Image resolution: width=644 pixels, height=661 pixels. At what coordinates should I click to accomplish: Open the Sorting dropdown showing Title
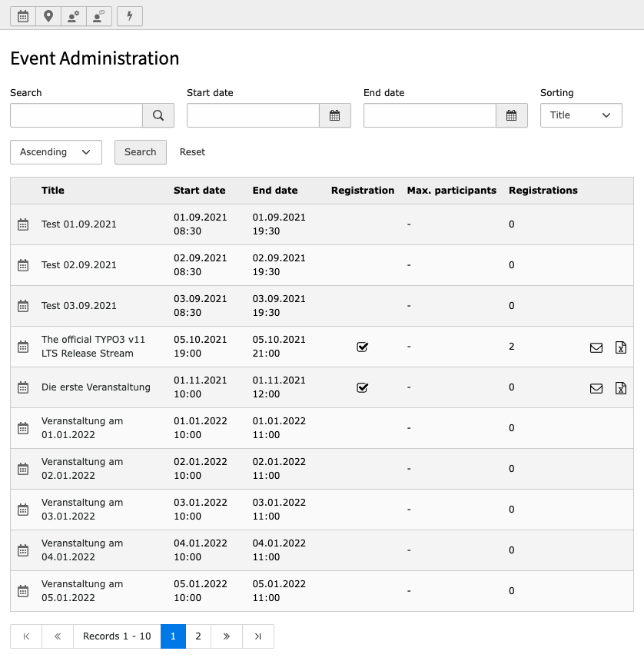coord(581,115)
